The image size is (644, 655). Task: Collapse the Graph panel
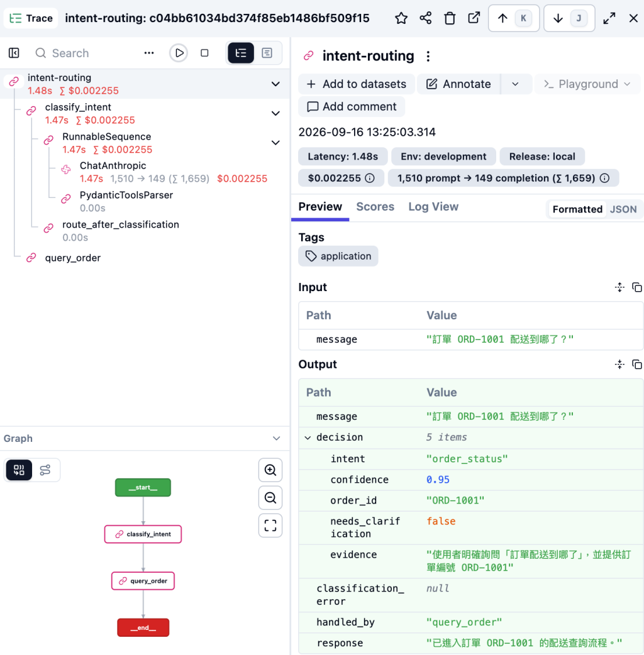tap(276, 438)
